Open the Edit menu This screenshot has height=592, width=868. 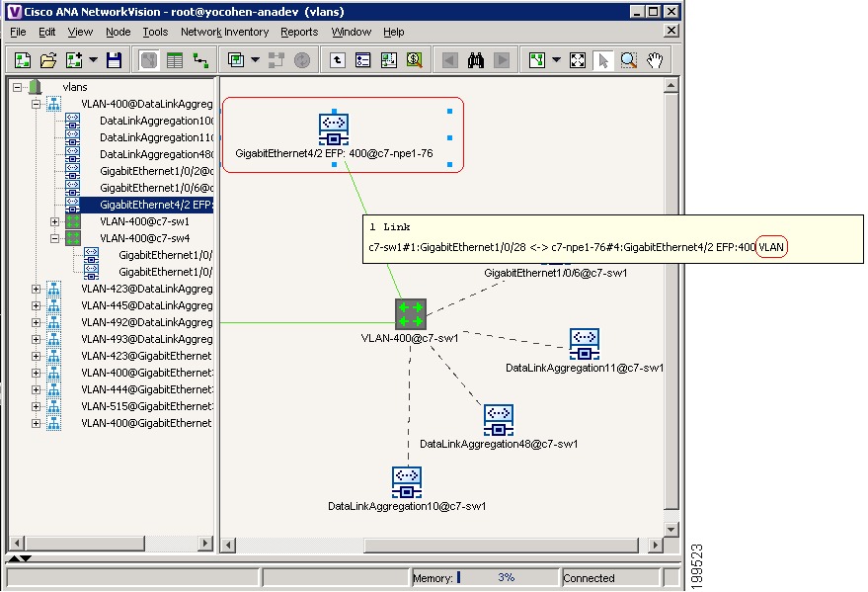coord(47,32)
